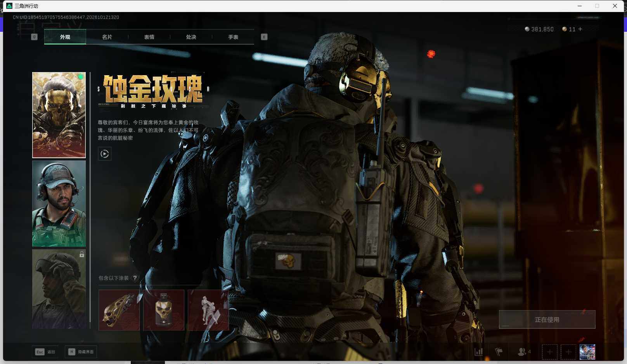Play the 蚀金玫瑰 skin preview video
This screenshot has height=364, width=627.
pyautogui.click(x=105, y=154)
